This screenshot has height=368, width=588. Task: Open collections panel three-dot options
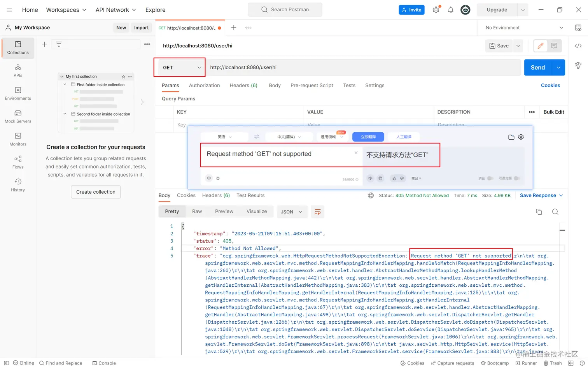click(147, 44)
